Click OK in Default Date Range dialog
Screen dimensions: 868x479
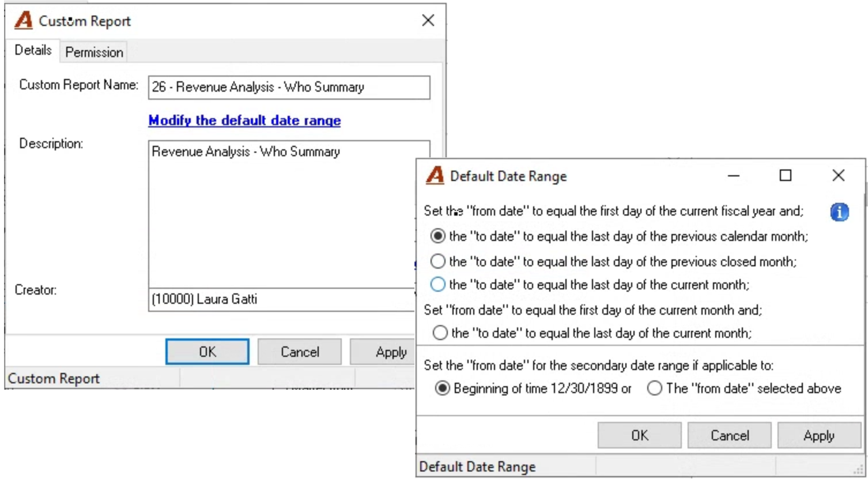pos(639,435)
